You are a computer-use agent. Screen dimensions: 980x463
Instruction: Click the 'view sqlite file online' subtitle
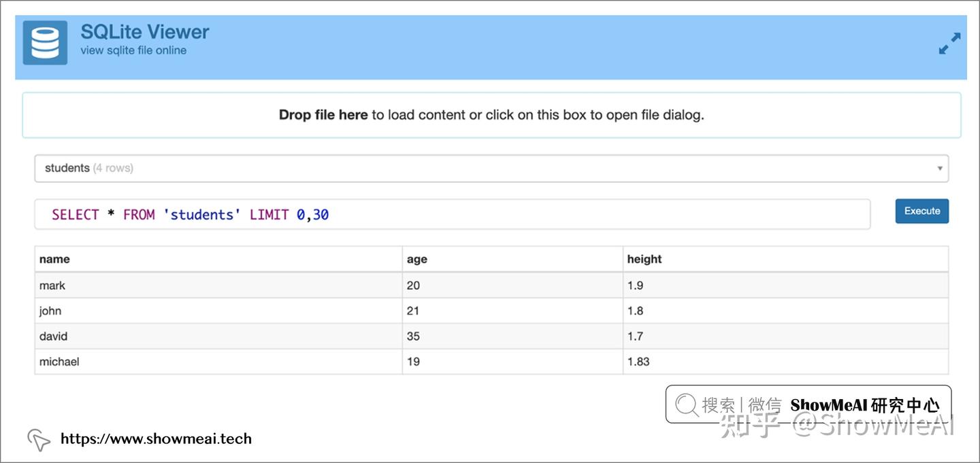click(x=133, y=50)
